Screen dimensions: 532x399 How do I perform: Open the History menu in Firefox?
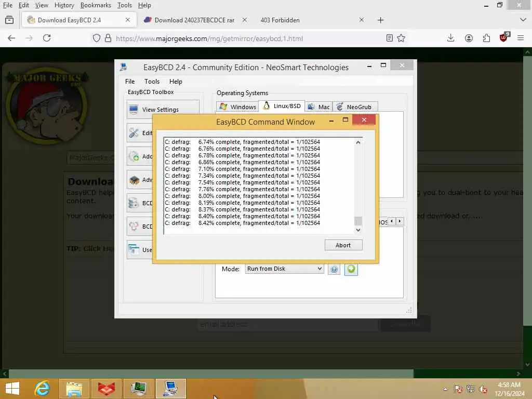click(x=64, y=5)
